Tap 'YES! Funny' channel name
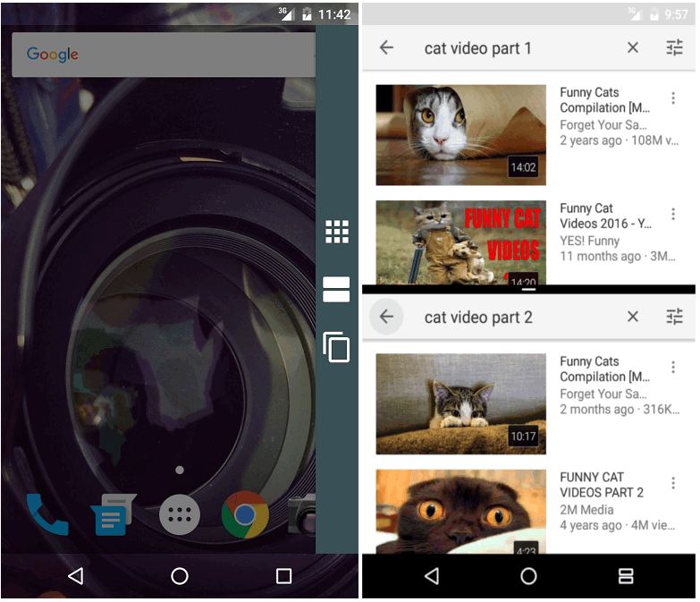 point(589,241)
